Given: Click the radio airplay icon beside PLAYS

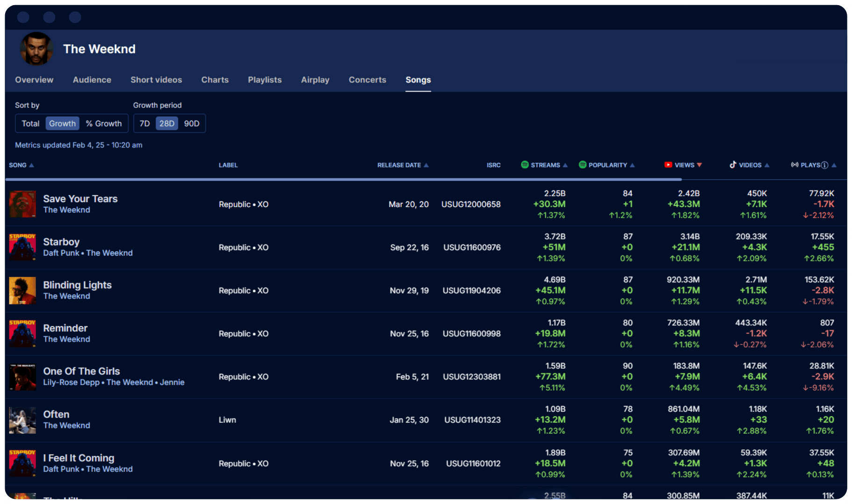Looking at the screenshot, I should click(x=795, y=165).
